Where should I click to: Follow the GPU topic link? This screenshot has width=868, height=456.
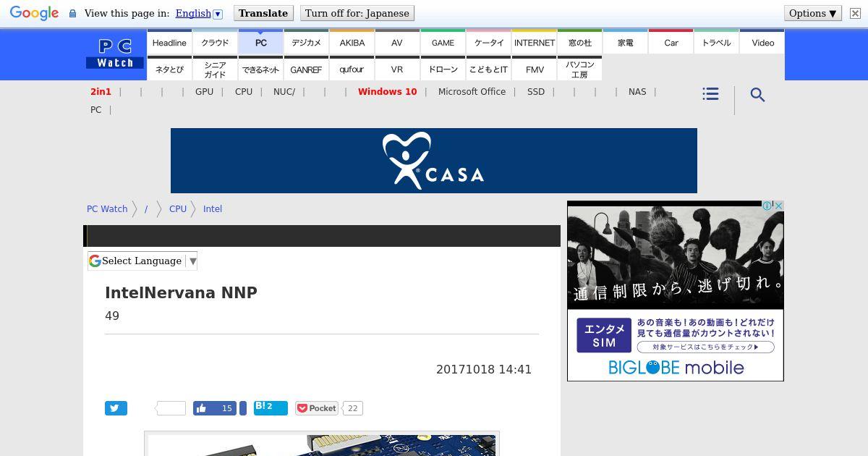pos(204,92)
